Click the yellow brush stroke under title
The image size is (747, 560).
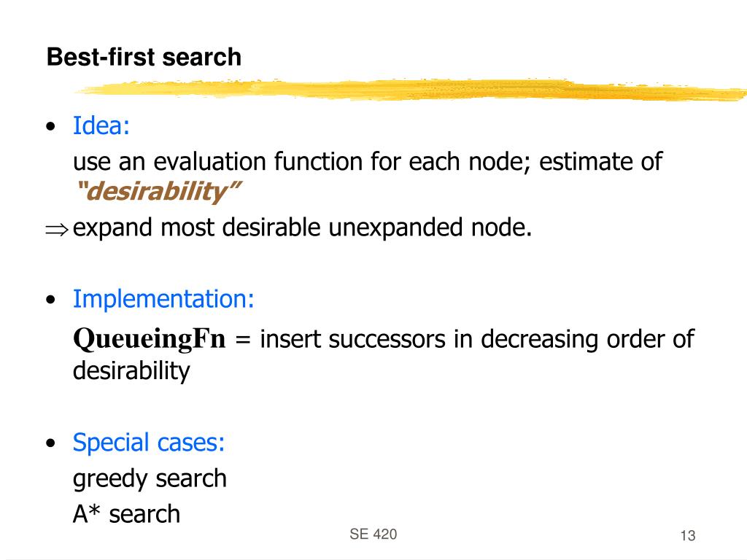point(410,90)
